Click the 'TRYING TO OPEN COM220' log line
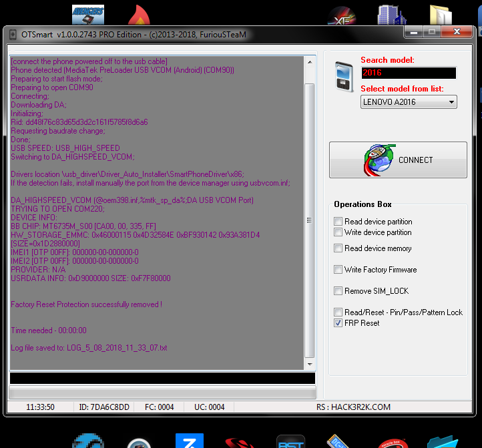 [58, 209]
